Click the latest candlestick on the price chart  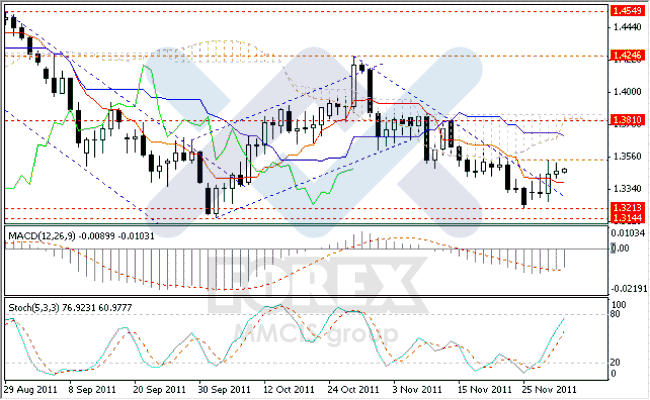(564, 171)
